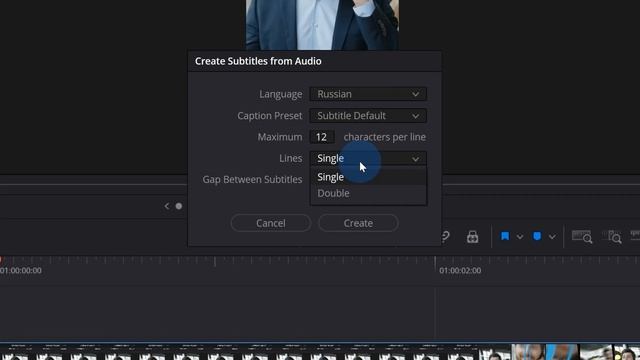Expand the marker color dropdown arrow
Viewport: 640px width, 360px height.
(552, 237)
